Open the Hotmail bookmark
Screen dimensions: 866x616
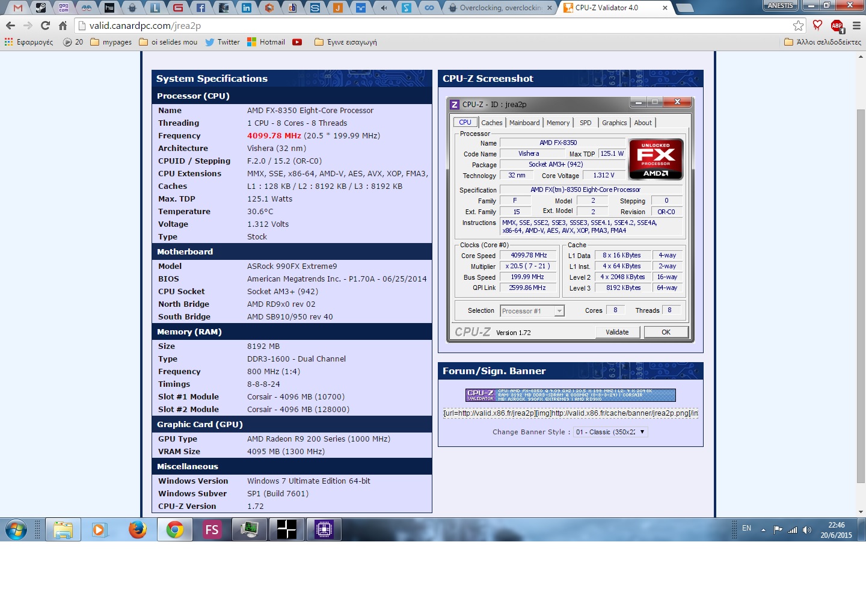(x=266, y=42)
